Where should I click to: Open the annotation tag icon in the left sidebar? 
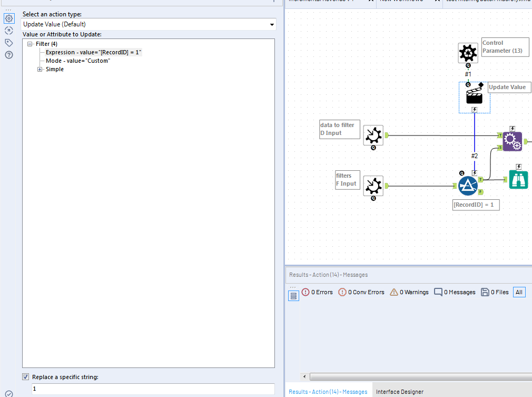pos(8,42)
